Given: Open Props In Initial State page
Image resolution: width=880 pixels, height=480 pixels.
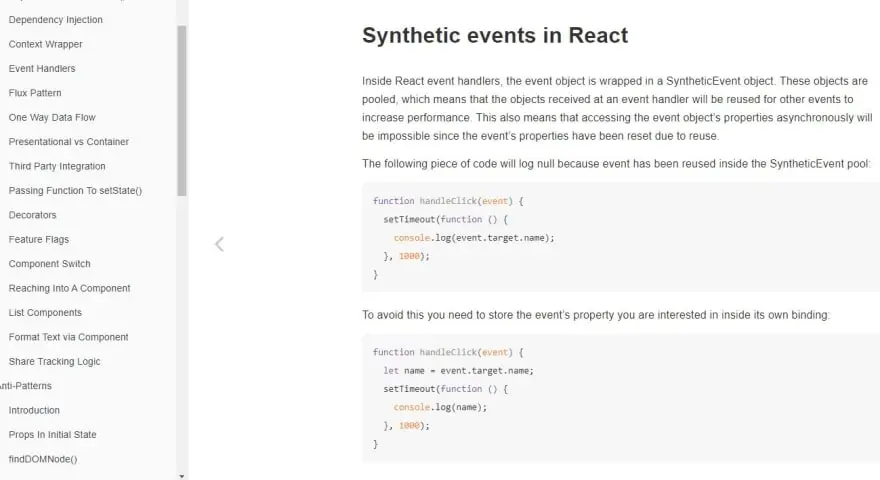Looking at the screenshot, I should coord(52,435).
